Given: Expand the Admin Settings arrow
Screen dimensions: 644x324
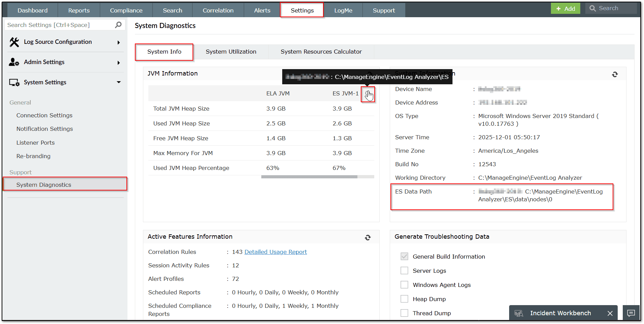Looking at the screenshot, I should tap(119, 63).
